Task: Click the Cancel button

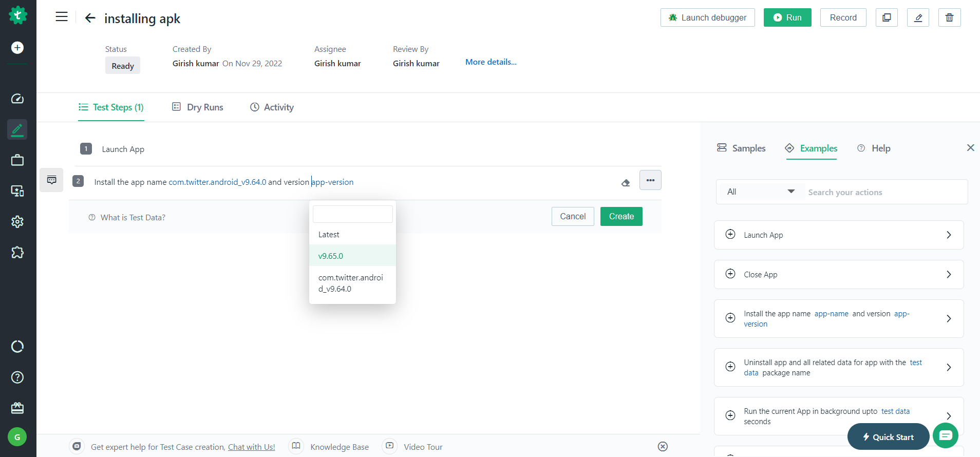Action: click(x=573, y=217)
